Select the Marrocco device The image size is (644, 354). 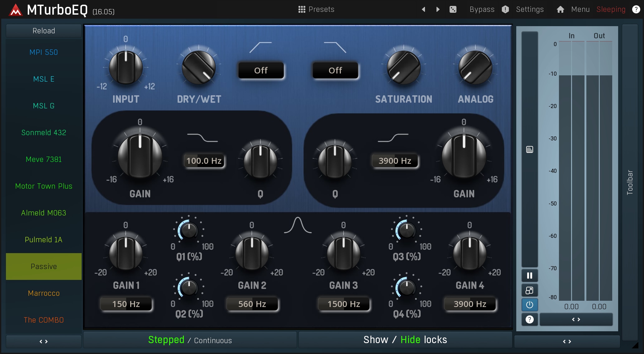(44, 293)
